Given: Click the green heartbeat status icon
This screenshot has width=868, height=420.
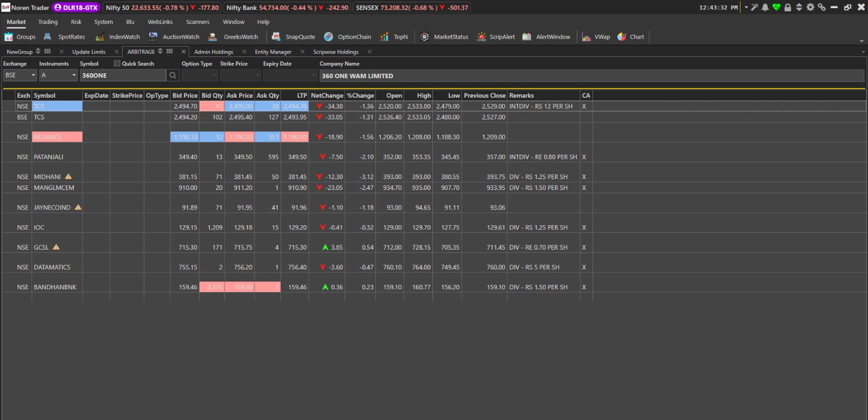Looking at the screenshot, I should pos(776,8).
